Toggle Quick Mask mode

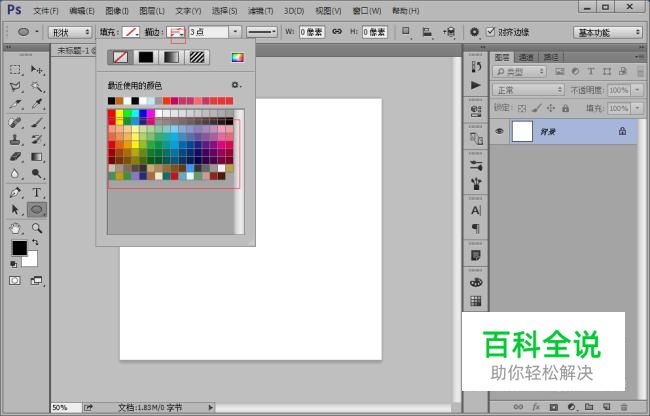point(15,281)
